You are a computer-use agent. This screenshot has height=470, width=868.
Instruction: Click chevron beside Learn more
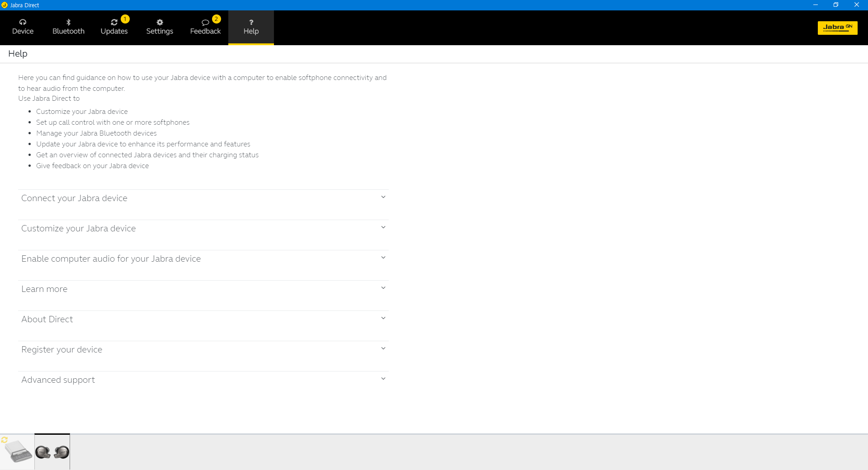(x=383, y=288)
